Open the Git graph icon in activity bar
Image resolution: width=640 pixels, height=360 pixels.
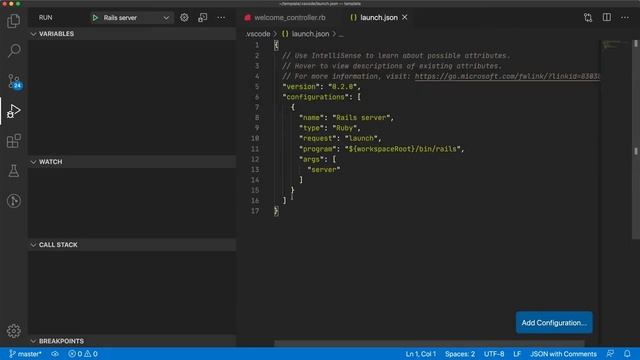(x=13, y=201)
